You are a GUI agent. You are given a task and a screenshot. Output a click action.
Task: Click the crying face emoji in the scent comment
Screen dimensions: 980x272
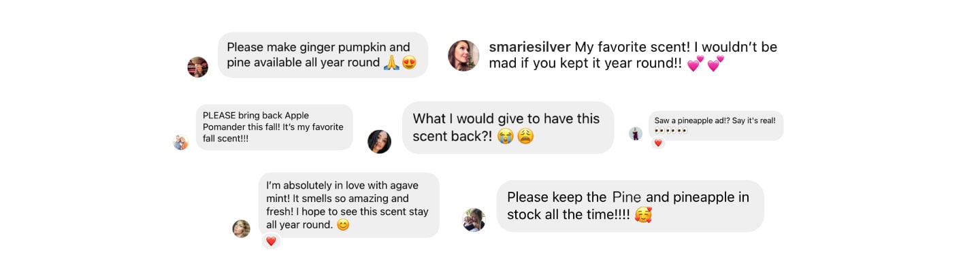click(x=504, y=136)
